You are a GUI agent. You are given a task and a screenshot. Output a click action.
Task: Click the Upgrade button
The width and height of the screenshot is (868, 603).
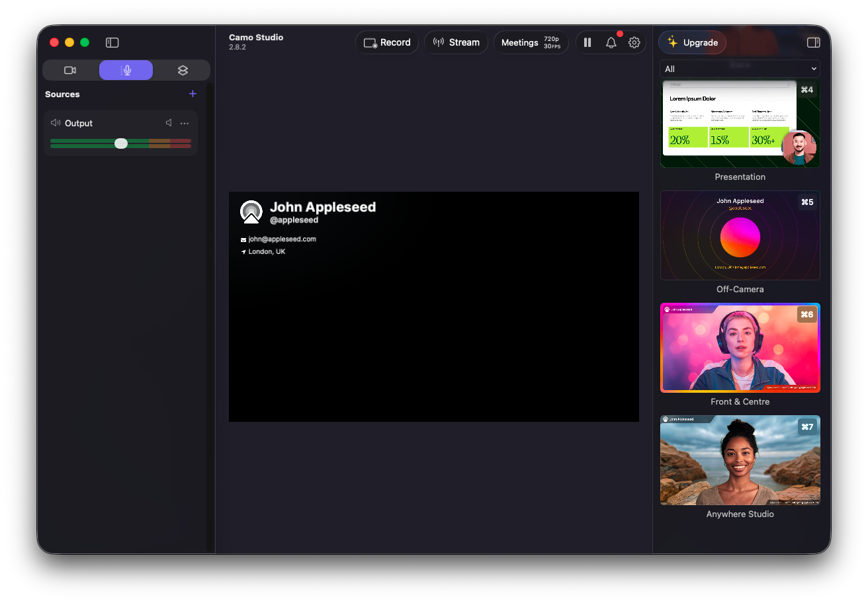pyautogui.click(x=692, y=42)
